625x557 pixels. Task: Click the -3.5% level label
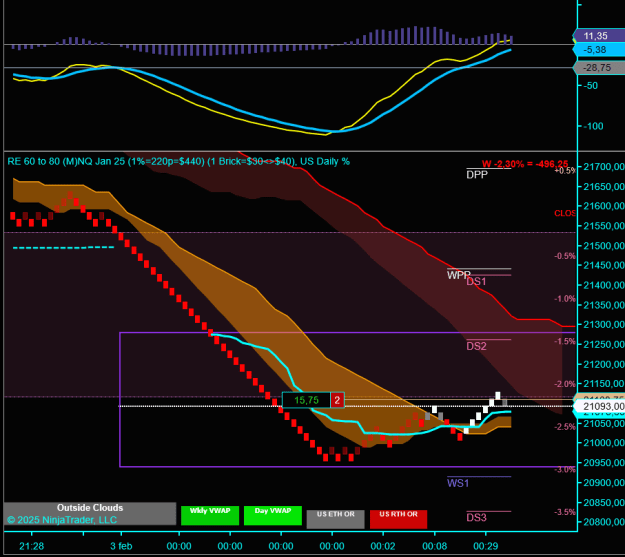[x=565, y=512]
